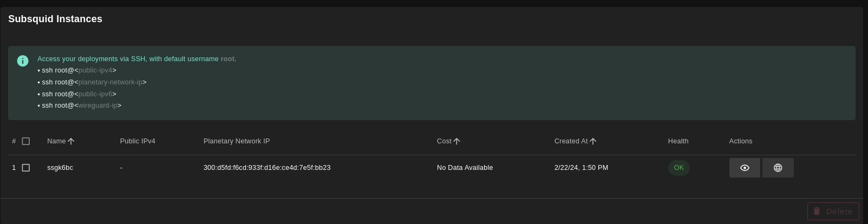
Task: Click the ssgk6bc instance name
Action: (60, 168)
